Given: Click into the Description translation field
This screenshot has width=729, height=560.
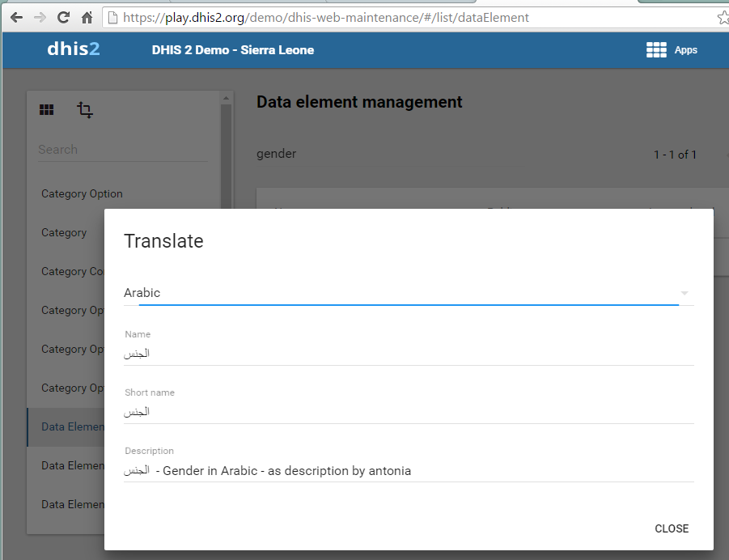Looking at the screenshot, I should click(409, 470).
